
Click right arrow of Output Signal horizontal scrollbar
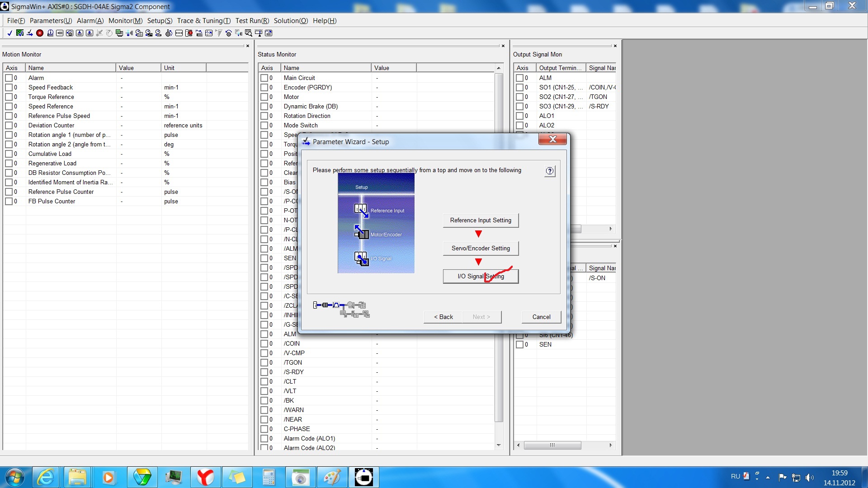[x=610, y=229]
